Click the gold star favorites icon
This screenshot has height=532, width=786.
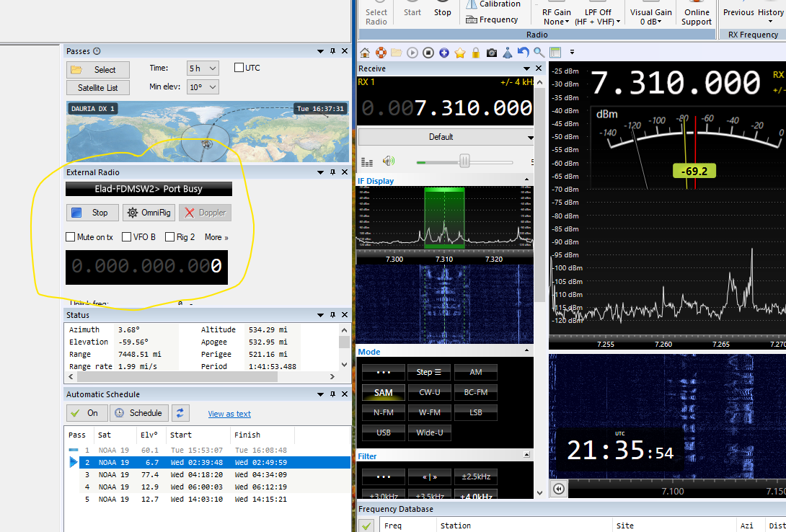460,53
